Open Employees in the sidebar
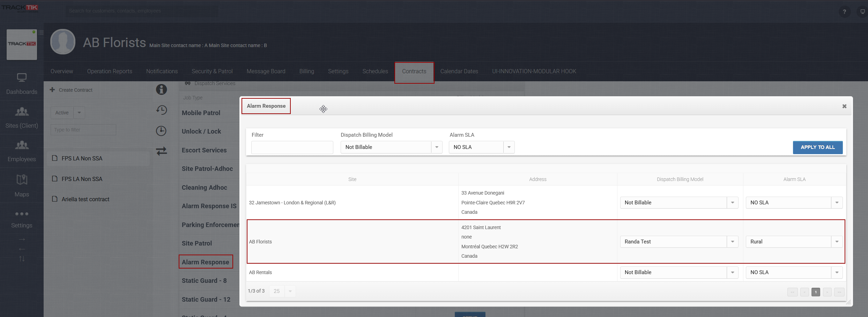Screen dimensions: 868x317 22,151
